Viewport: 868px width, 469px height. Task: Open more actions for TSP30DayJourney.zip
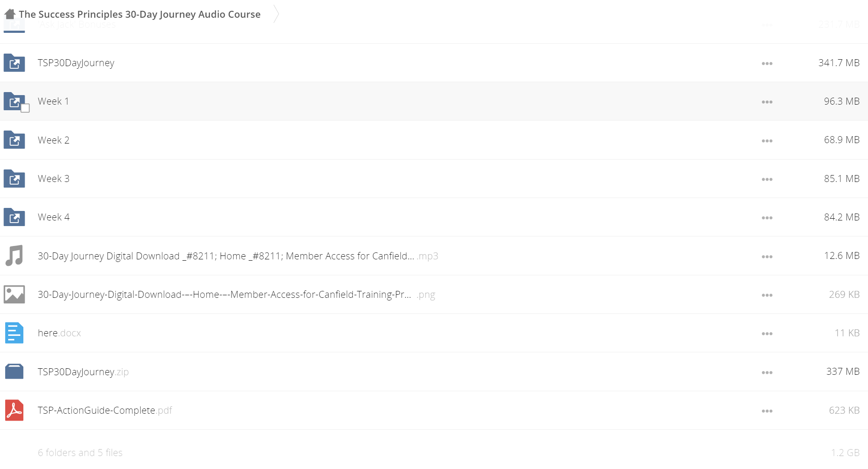(x=767, y=373)
